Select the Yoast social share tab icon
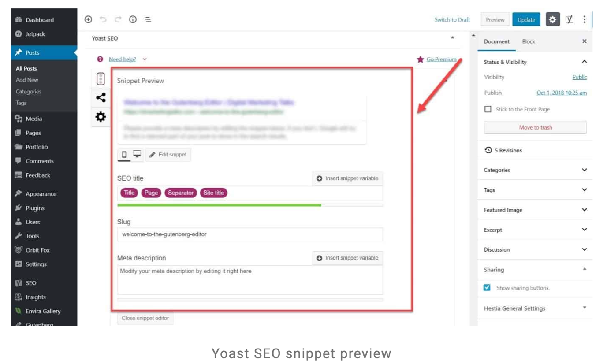Image resolution: width=607 pixels, height=364 pixels. pos(101,98)
